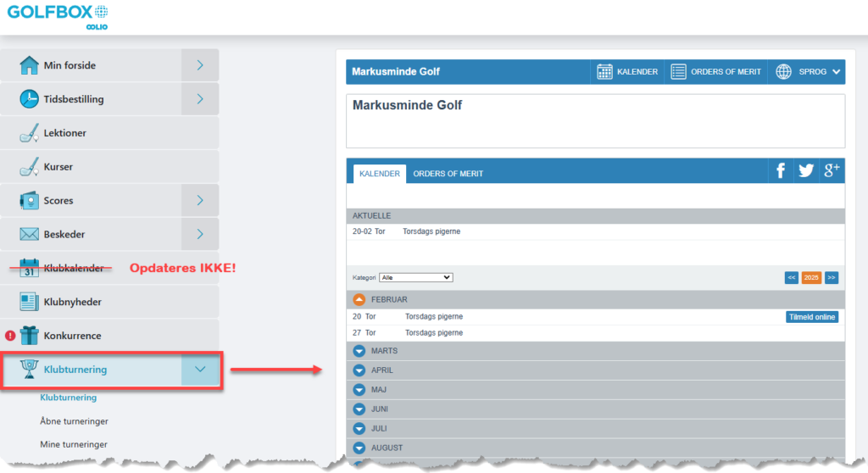Expand the Scores submenu arrow
The width and height of the screenshot is (868, 473).
pyautogui.click(x=200, y=201)
